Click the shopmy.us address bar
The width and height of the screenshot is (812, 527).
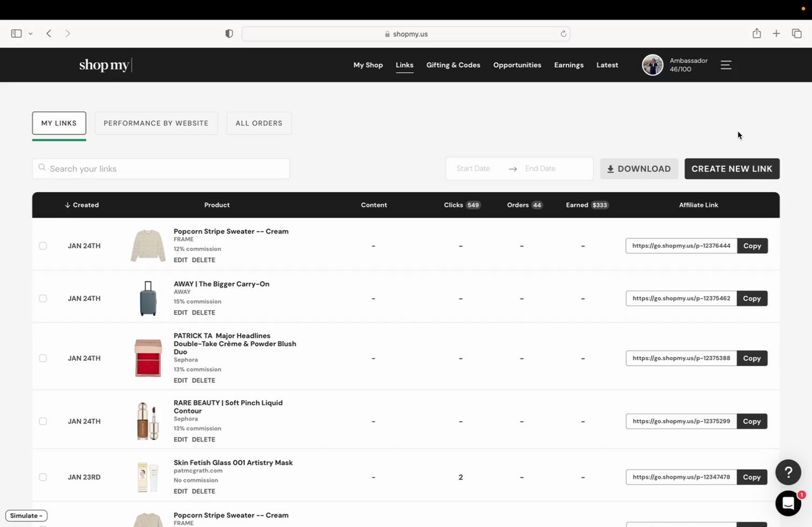pyautogui.click(x=406, y=34)
